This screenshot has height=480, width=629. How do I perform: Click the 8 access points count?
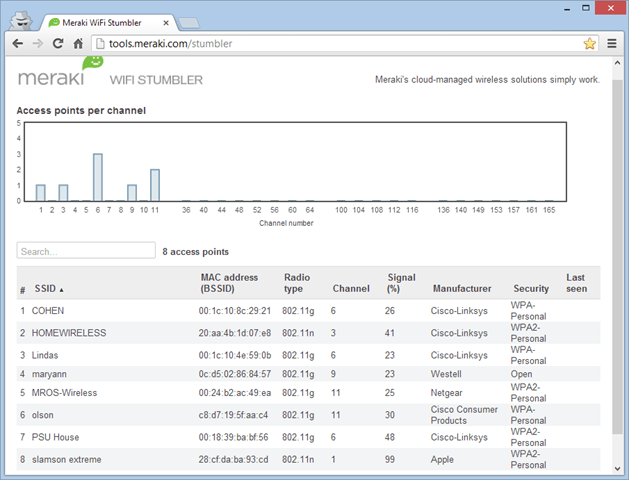point(195,252)
